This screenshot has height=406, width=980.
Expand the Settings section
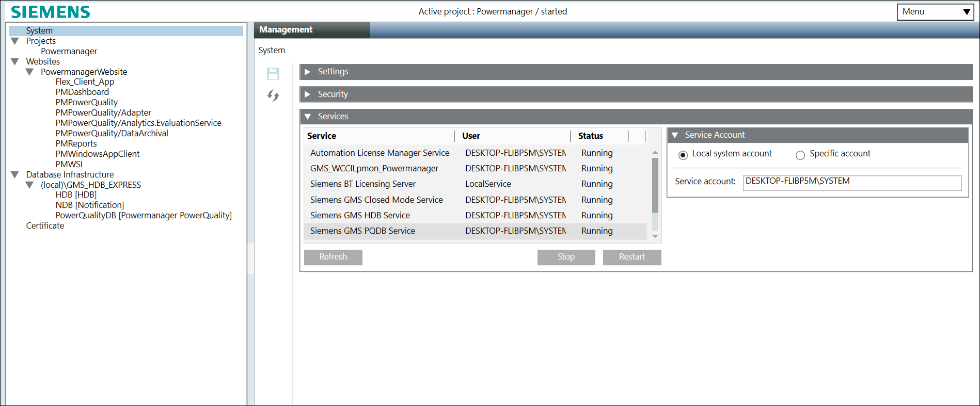[x=308, y=72]
